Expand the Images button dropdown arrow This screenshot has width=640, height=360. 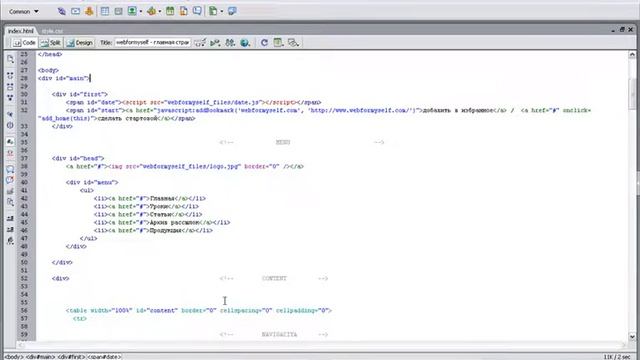(140, 12)
